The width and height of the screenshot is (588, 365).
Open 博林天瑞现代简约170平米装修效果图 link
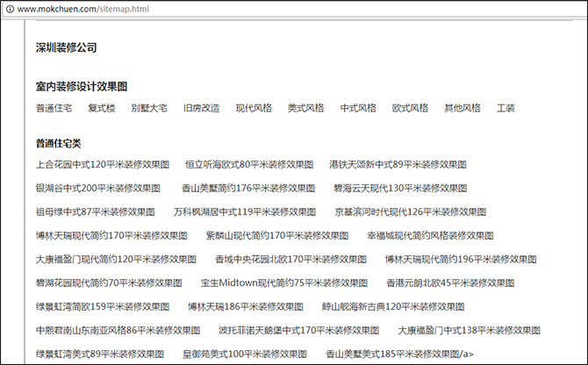coord(111,235)
